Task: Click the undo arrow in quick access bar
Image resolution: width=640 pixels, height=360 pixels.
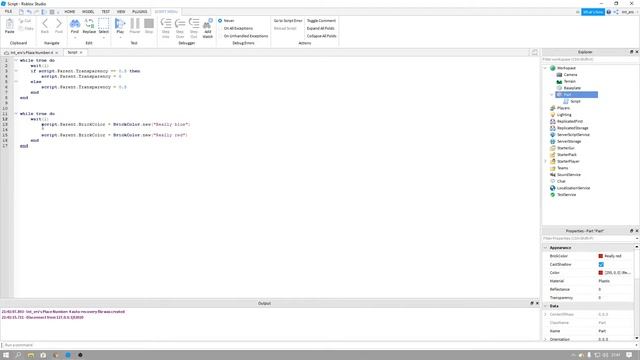Action: pyautogui.click(x=29, y=12)
